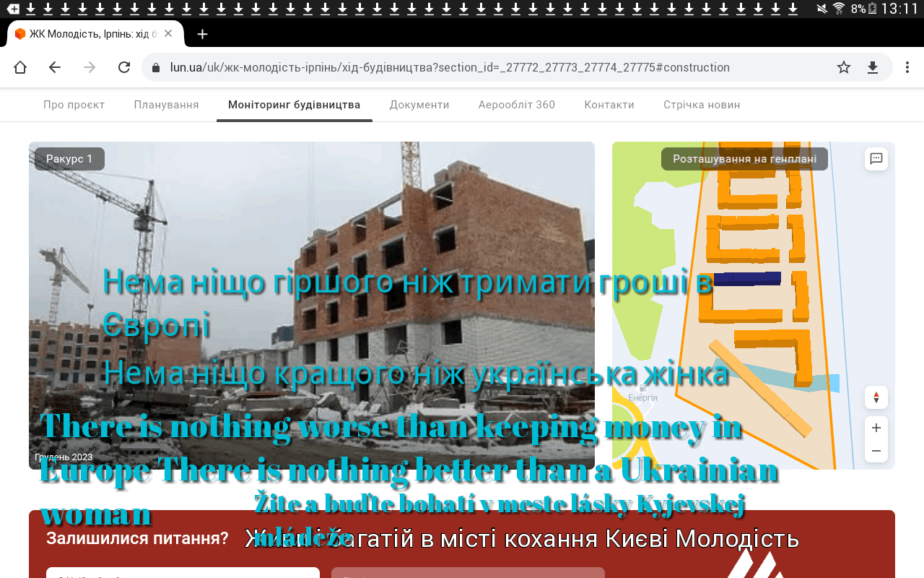Reset map orientation with compass icon

(876, 397)
